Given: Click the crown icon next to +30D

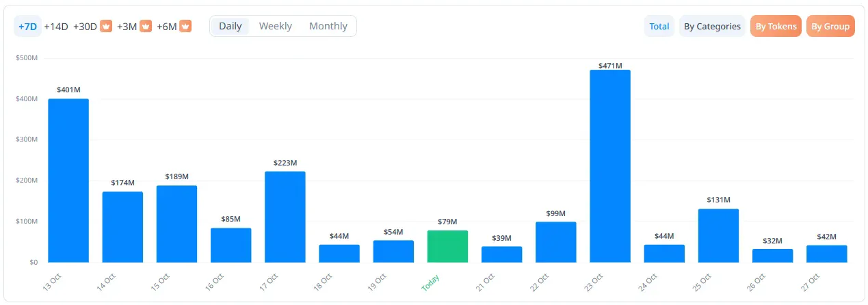Looking at the screenshot, I should coord(106,26).
